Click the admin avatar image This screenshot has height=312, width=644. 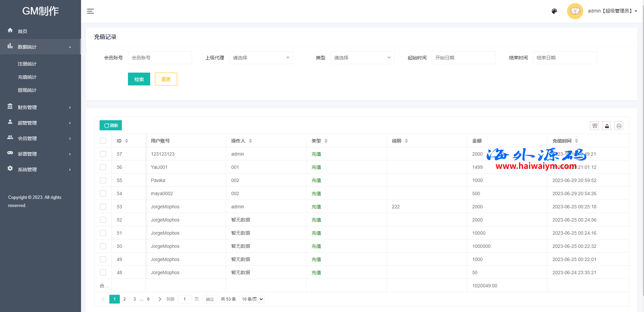coord(575,11)
